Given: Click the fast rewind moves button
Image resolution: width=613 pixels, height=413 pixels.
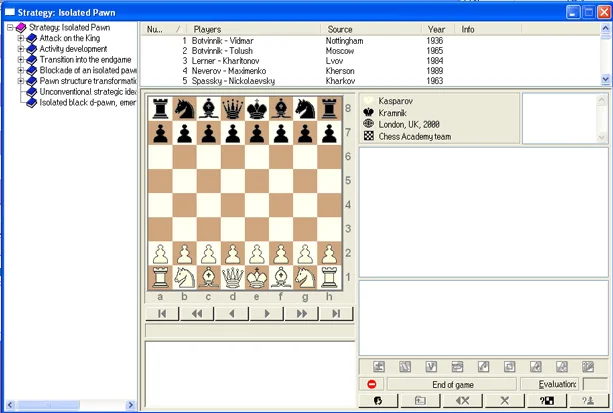Looking at the screenshot, I should [x=197, y=313].
